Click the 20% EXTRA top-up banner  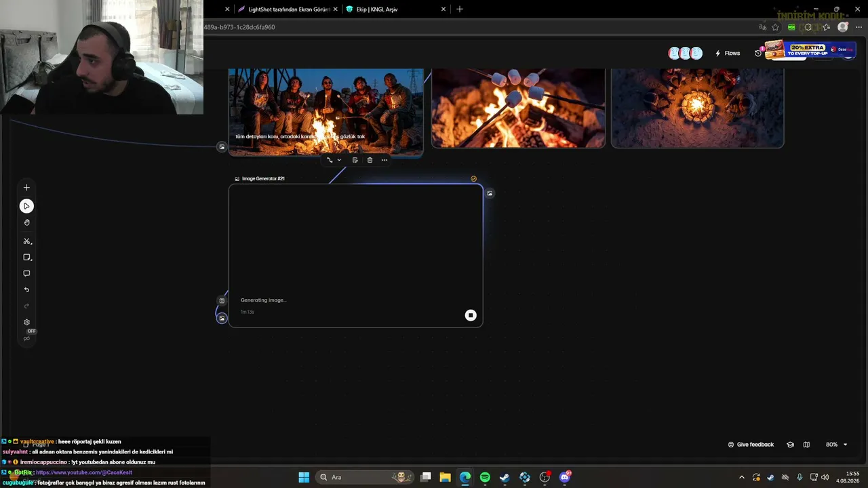click(x=809, y=49)
